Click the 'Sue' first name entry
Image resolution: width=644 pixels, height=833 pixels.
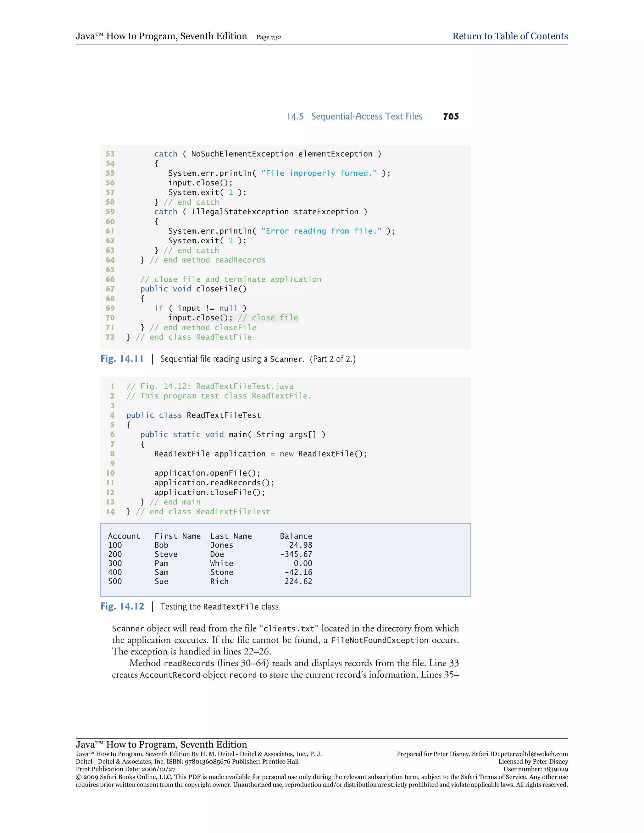point(161,581)
